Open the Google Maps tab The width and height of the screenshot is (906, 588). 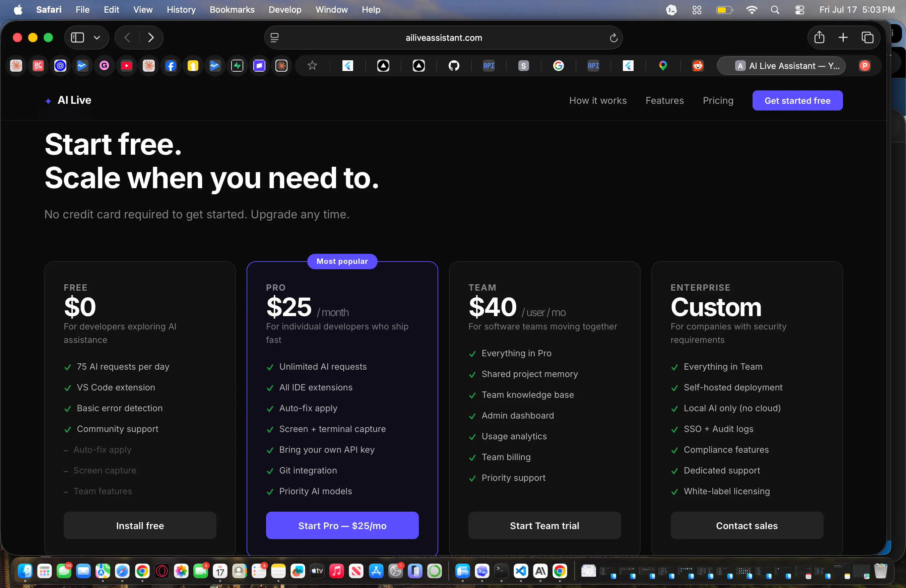coord(663,66)
